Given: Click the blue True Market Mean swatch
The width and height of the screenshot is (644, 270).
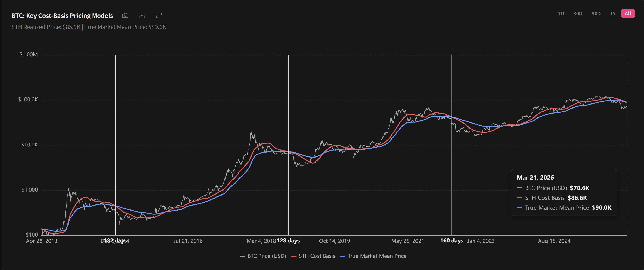Looking at the screenshot, I should pyautogui.click(x=343, y=256).
